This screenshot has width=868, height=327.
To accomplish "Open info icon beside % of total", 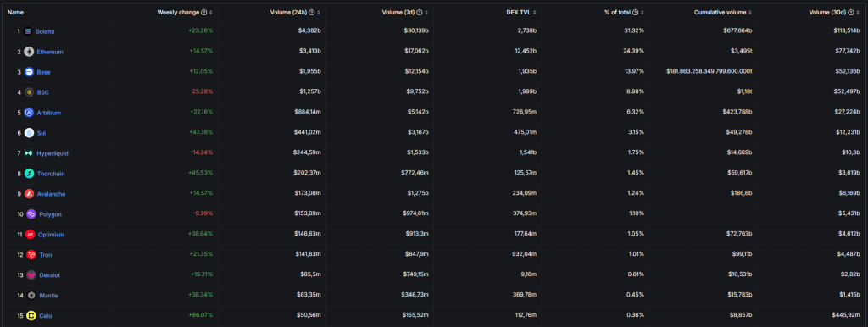I will pyautogui.click(x=636, y=12).
